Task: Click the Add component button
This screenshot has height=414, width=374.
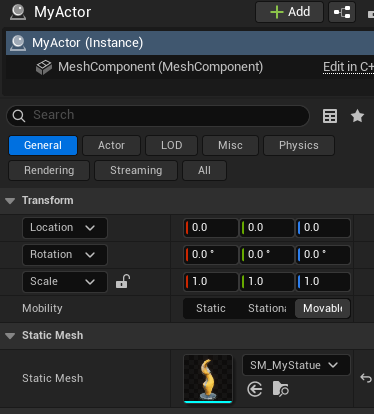Action: [289, 12]
